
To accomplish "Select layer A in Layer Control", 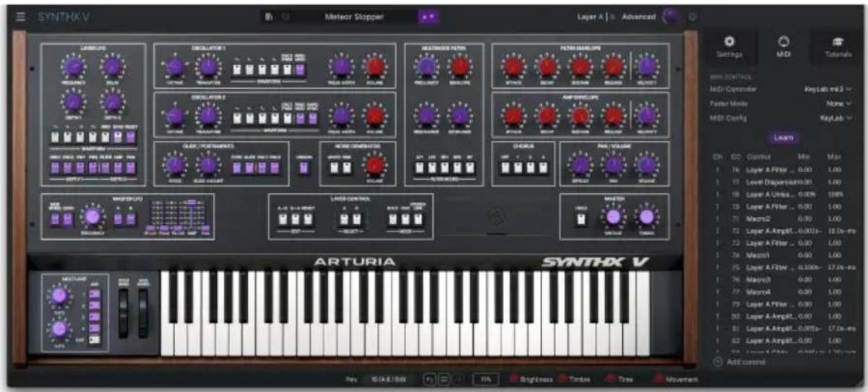I will point(343,218).
